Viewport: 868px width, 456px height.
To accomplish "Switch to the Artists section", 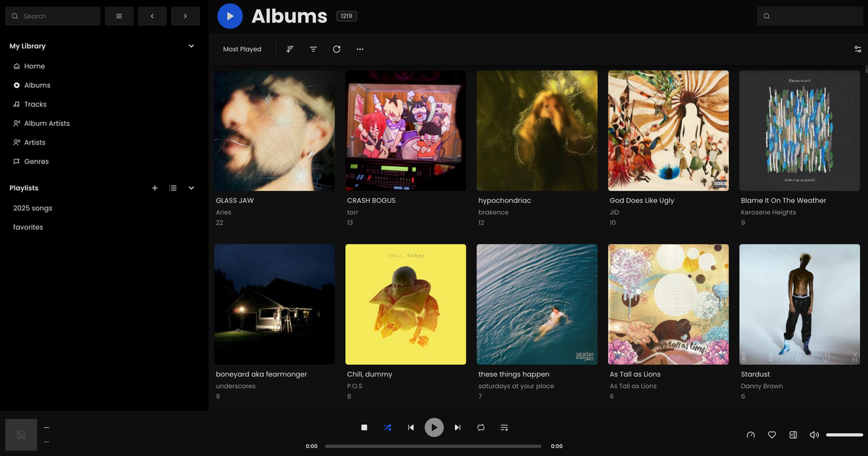I will pos(34,142).
